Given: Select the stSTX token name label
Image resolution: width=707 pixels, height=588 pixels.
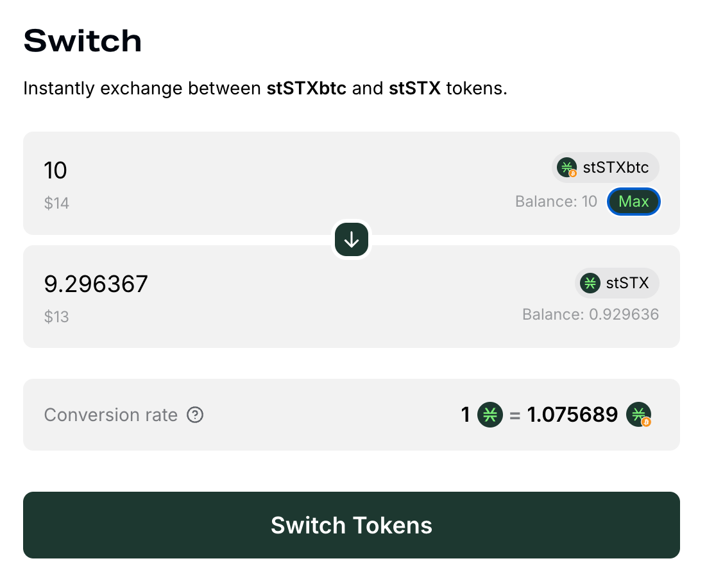Looking at the screenshot, I should coord(627,282).
